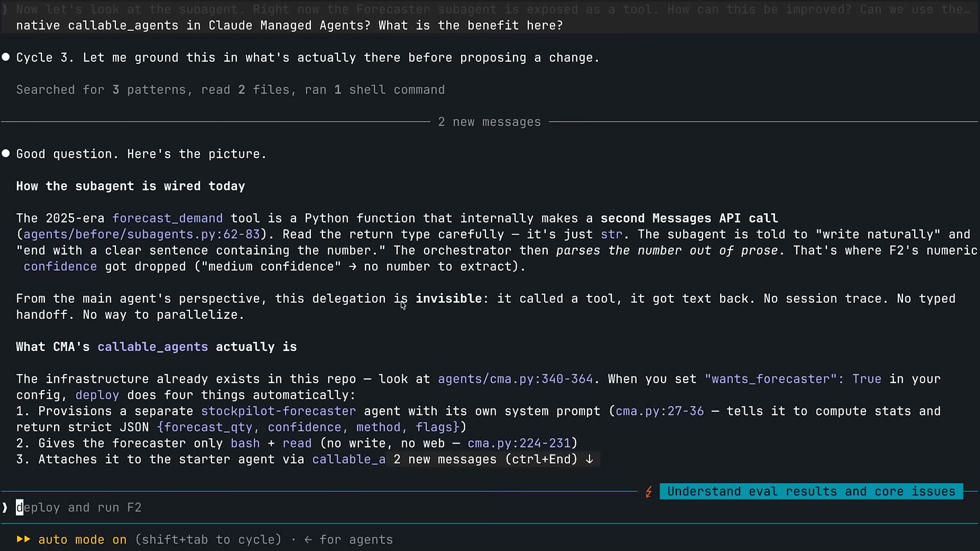Toggle the "auto mode on" indicator
980x551 pixels.
coord(82,540)
